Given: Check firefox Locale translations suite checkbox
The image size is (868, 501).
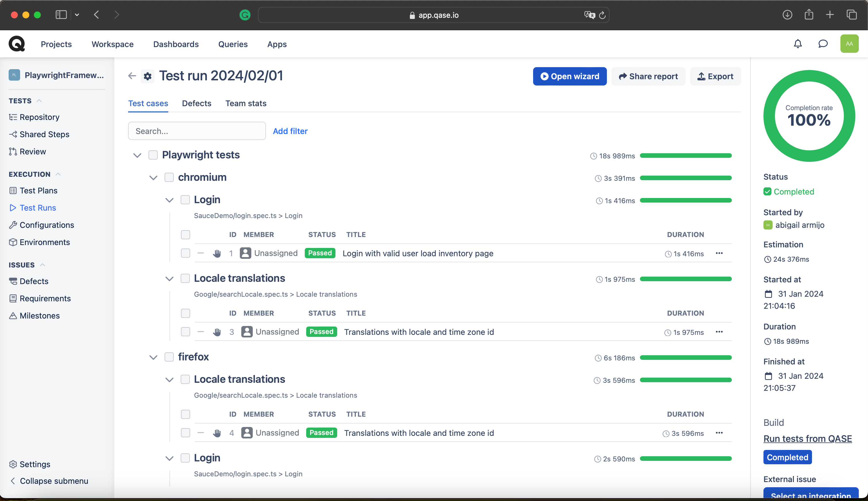Looking at the screenshot, I should click(x=185, y=379).
